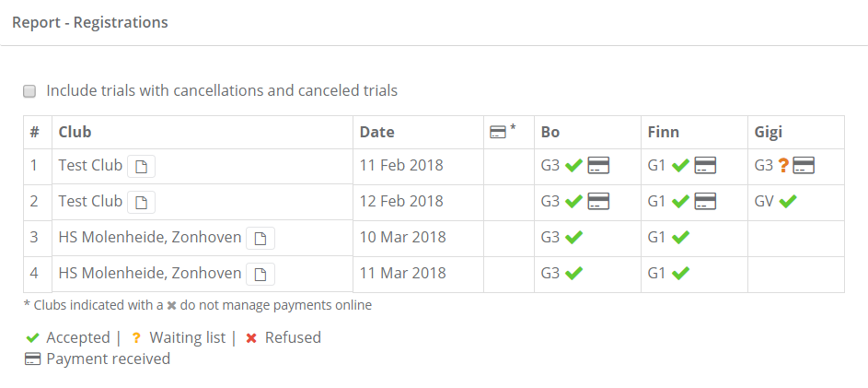
Task: Click Bo's payment icon for 11 Feb
Action: [x=598, y=166]
